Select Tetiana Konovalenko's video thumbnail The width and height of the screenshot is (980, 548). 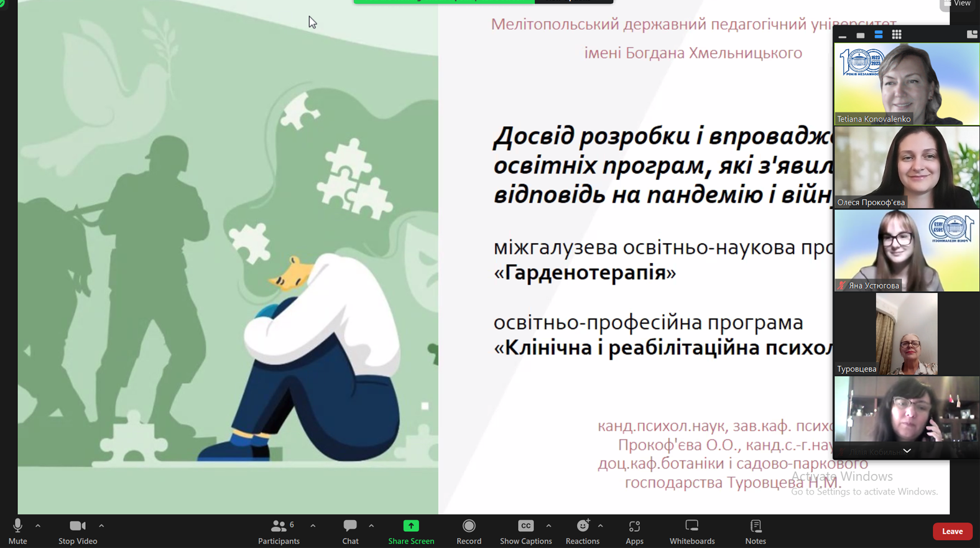[907, 84]
